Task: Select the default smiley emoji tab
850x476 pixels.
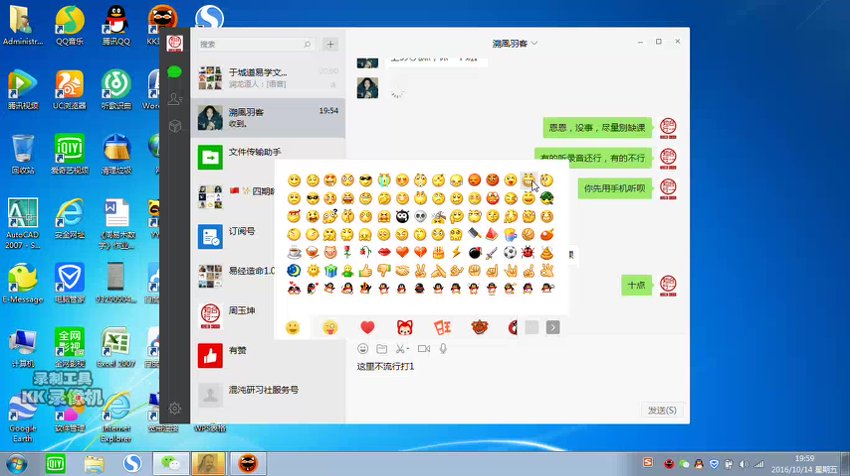Action: 293,327
